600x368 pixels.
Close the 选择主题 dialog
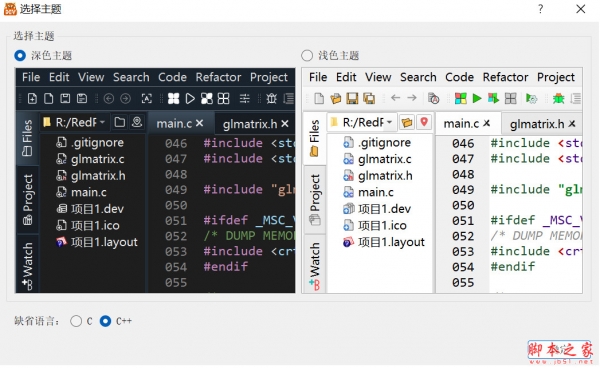580,9
